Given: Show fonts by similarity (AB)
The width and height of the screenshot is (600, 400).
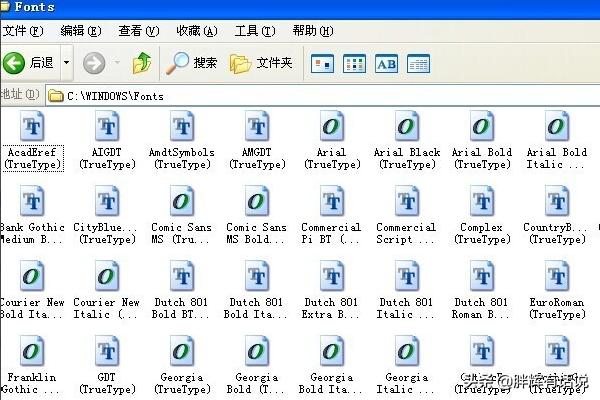Looking at the screenshot, I should [x=386, y=64].
